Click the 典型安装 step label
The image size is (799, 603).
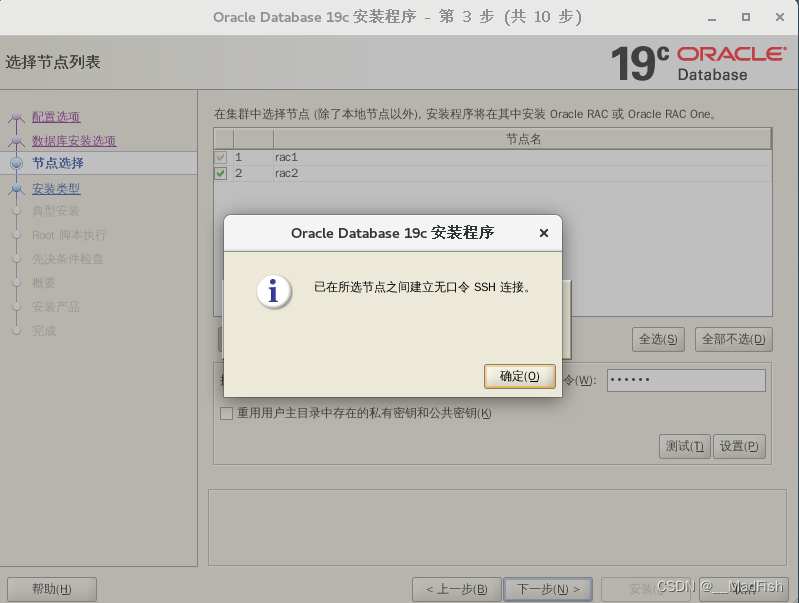pyautogui.click(x=56, y=211)
